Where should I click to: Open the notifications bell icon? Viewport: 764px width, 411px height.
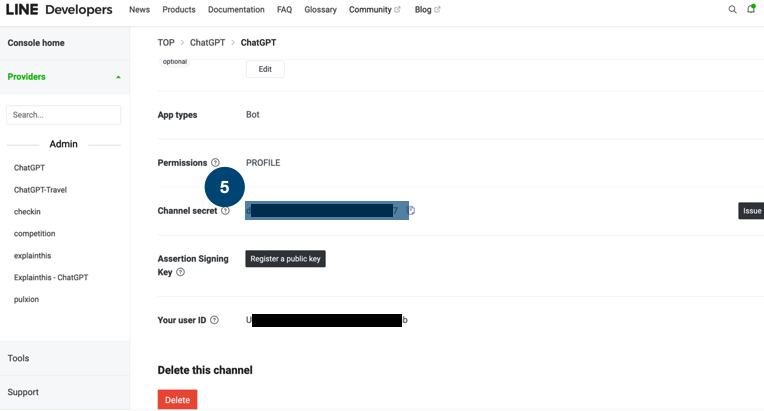tap(751, 10)
